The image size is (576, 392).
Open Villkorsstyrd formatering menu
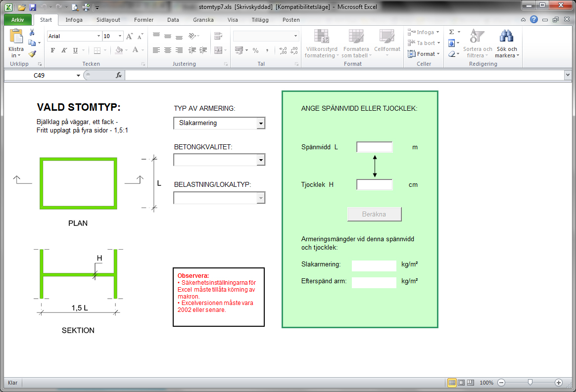pos(322,44)
